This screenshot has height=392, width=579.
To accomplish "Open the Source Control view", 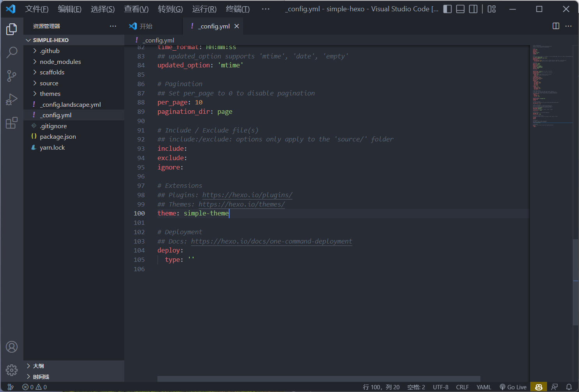I will pyautogui.click(x=12, y=76).
